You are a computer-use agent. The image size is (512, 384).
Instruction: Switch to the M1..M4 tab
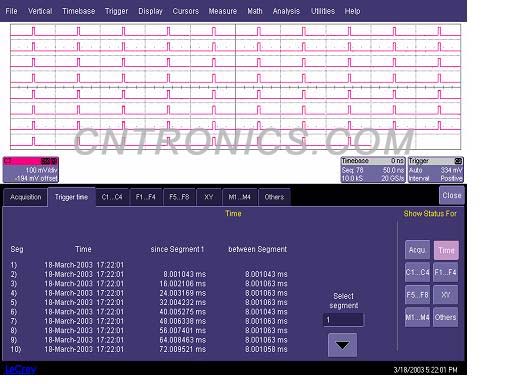tap(240, 197)
